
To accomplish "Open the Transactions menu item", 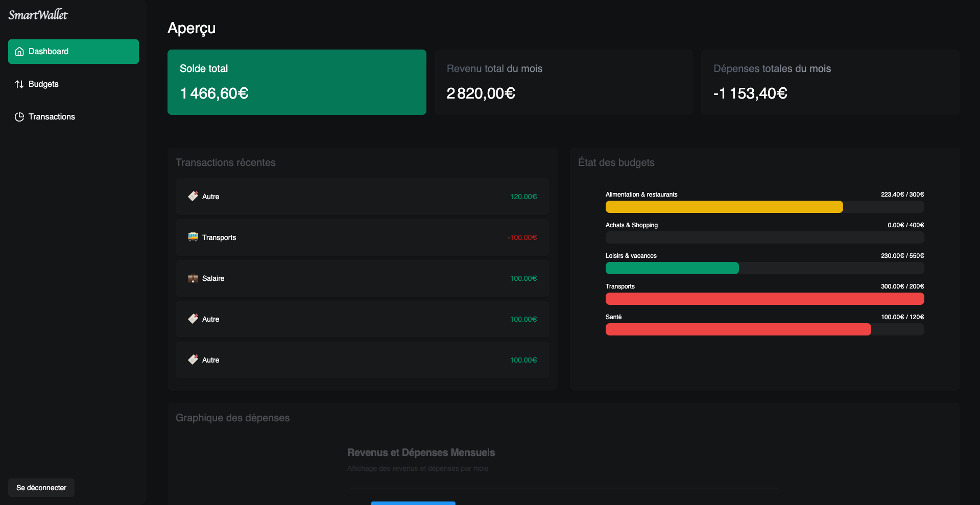I will tap(74, 117).
